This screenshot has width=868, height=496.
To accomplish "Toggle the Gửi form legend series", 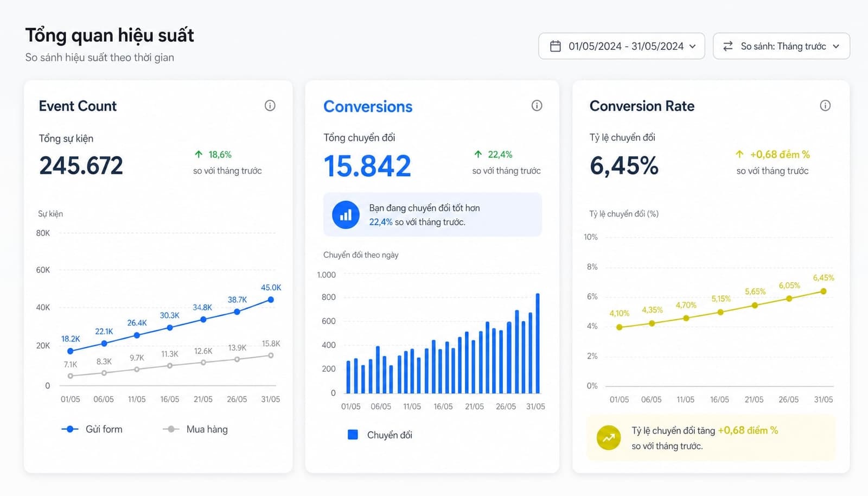I will pyautogui.click(x=92, y=429).
